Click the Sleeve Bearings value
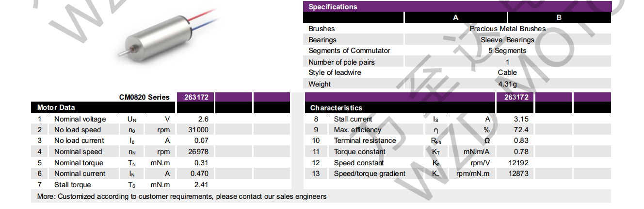The image size is (644, 209). 507,40
